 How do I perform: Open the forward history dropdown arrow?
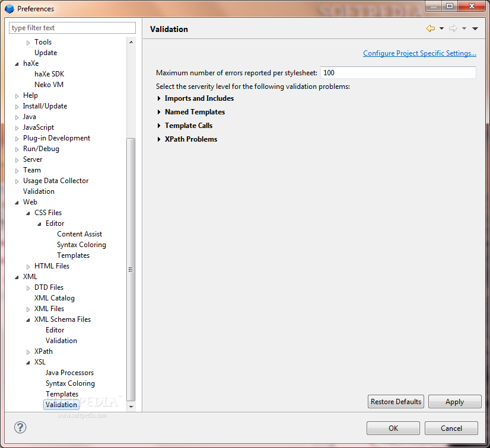pyautogui.click(x=464, y=28)
